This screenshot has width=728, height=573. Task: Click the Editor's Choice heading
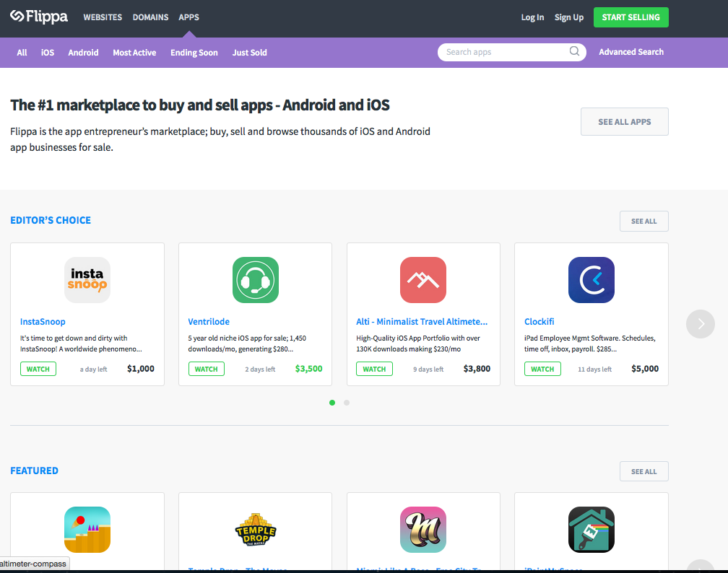pyautogui.click(x=51, y=220)
